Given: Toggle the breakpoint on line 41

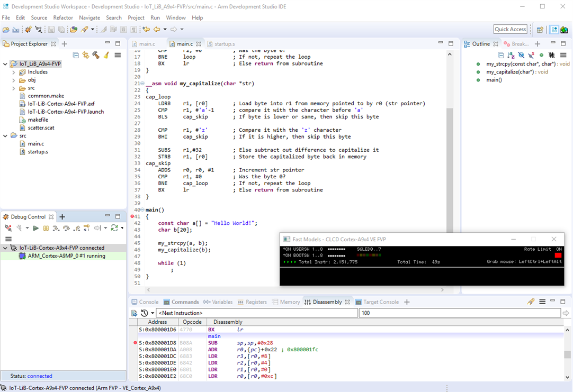Looking at the screenshot, I should click(x=132, y=217).
